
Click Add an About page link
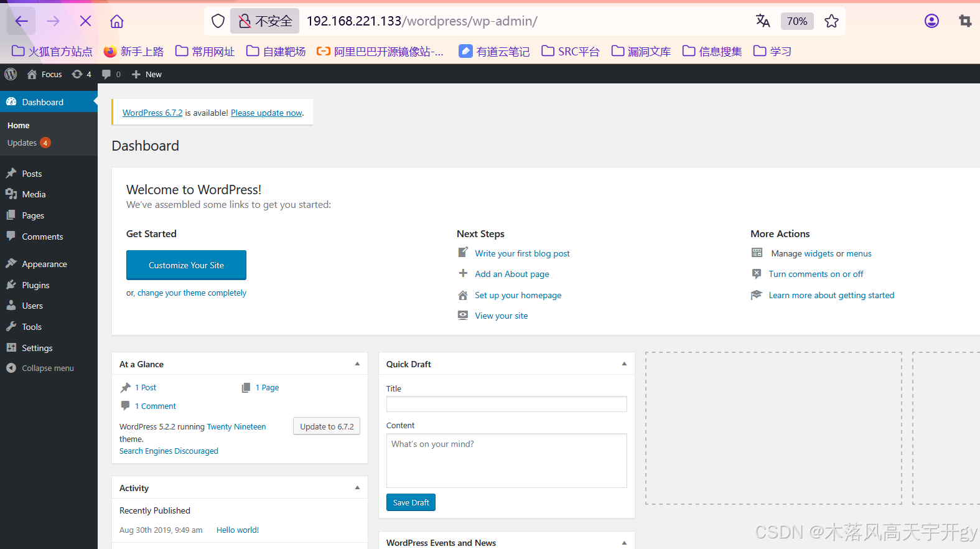point(512,274)
